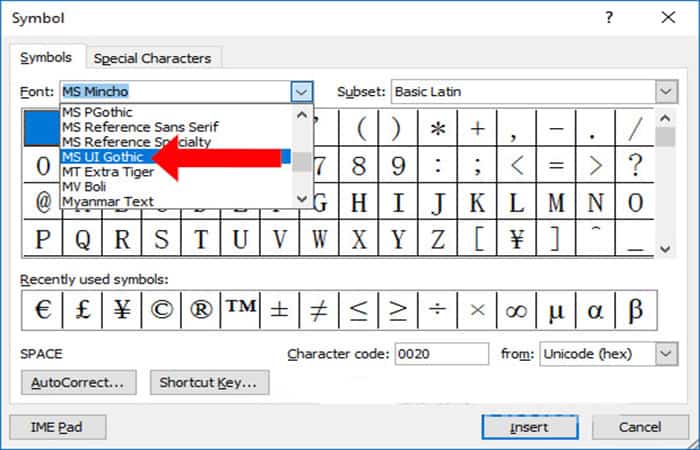Choose the infinity recent symbol
Viewport: 700px width, 450px height.
click(x=517, y=310)
